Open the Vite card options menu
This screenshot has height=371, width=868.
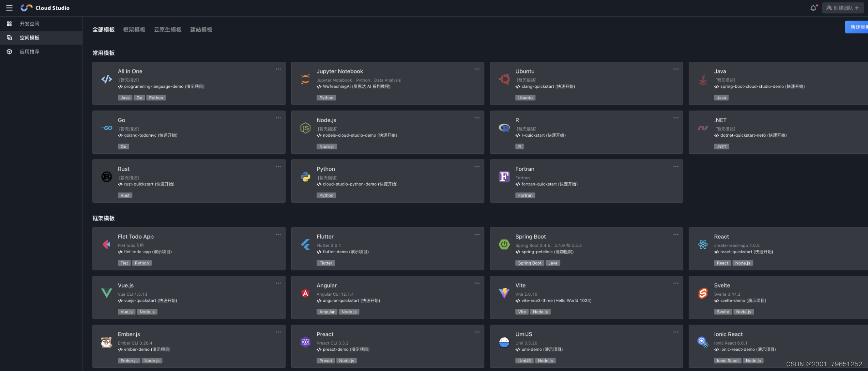676,283
